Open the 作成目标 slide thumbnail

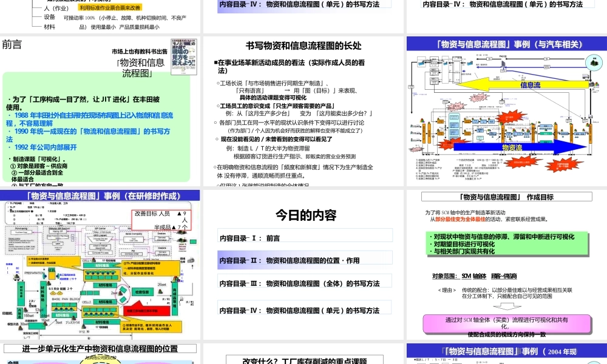[507, 265]
